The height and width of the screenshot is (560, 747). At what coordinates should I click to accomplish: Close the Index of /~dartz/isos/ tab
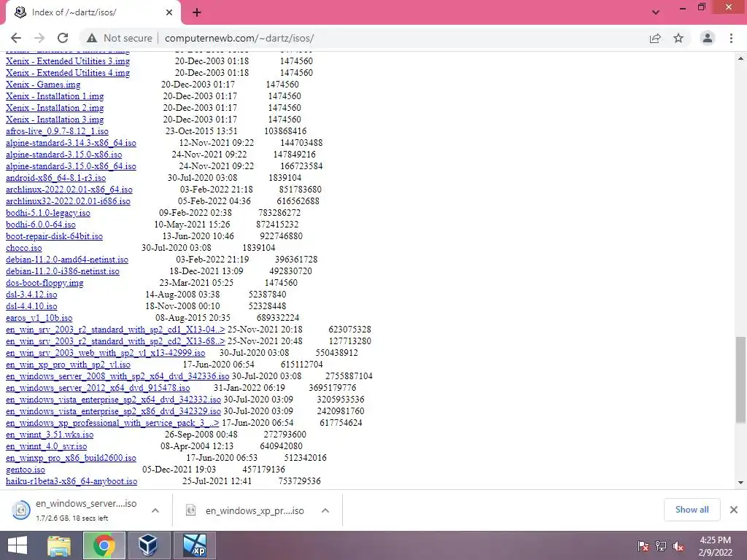[169, 12]
